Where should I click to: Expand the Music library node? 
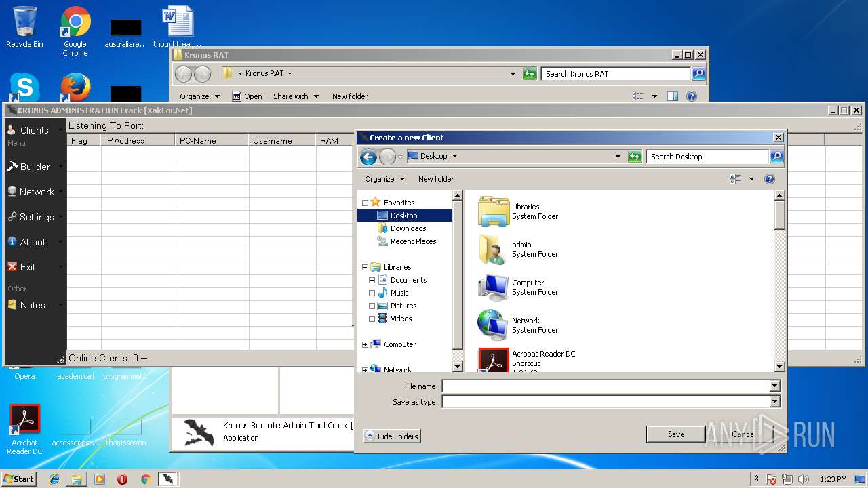(x=372, y=293)
